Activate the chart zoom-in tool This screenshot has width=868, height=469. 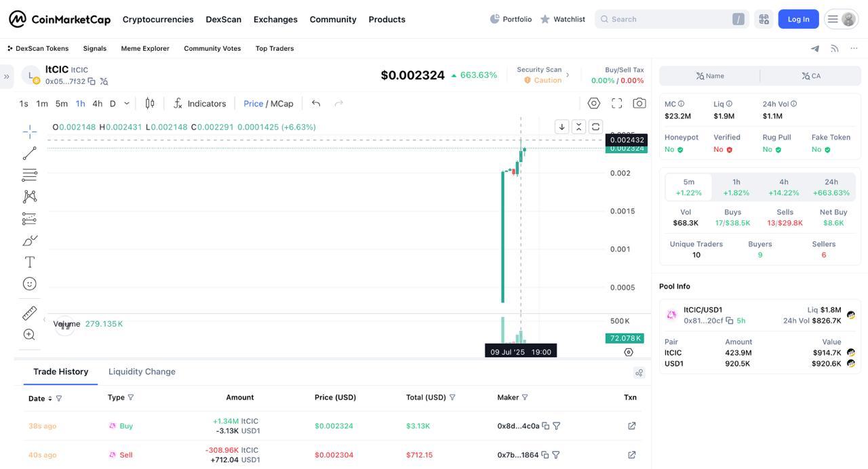tap(30, 335)
